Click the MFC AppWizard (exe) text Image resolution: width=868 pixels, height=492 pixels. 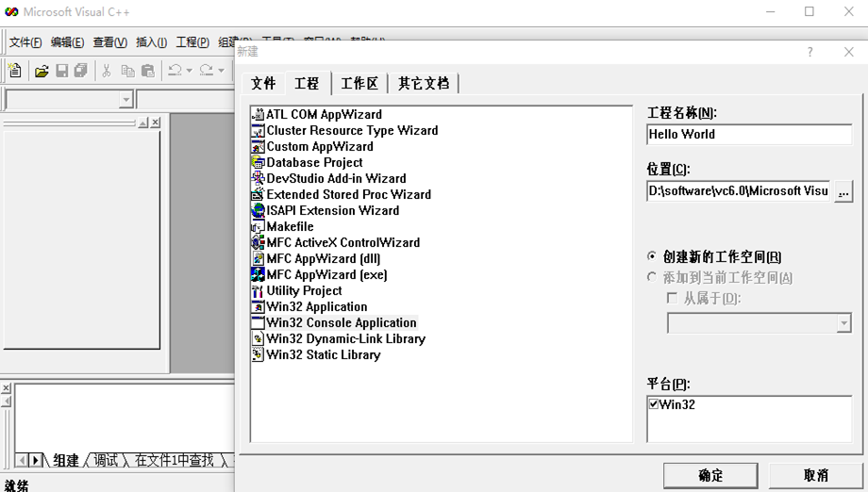click(326, 274)
